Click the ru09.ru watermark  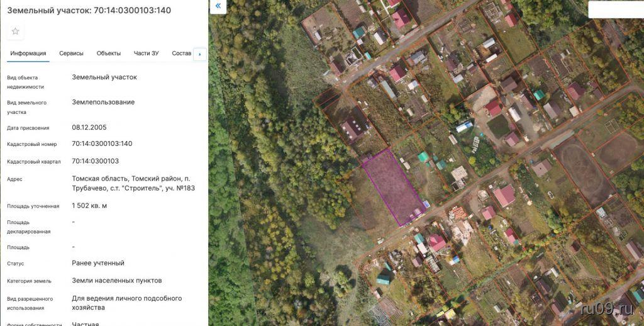[x=607, y=309]
